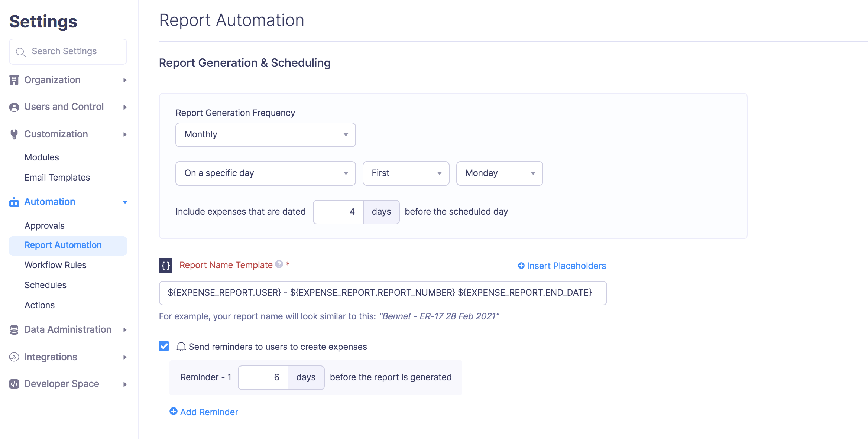The image size is (868, 439).
Task: Click the Integrations icon in sidebar
Action: (x=14, y=357)
